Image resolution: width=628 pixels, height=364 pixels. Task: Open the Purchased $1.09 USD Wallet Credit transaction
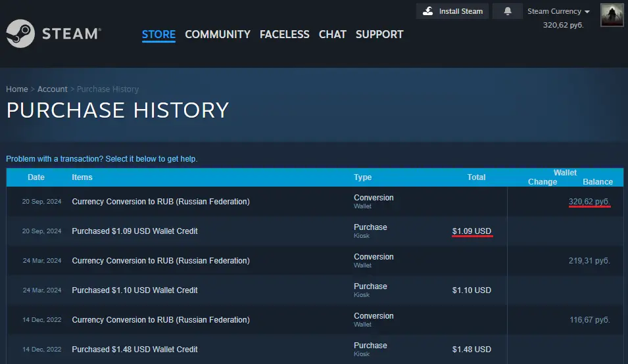click(x=135, y=231)
